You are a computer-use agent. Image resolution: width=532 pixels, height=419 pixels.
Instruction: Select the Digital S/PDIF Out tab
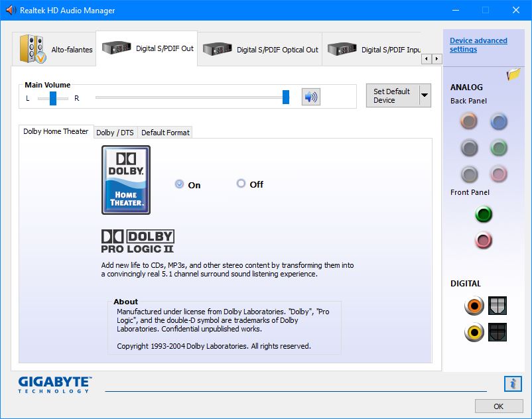pyautogui.click(x=147, y=48)
